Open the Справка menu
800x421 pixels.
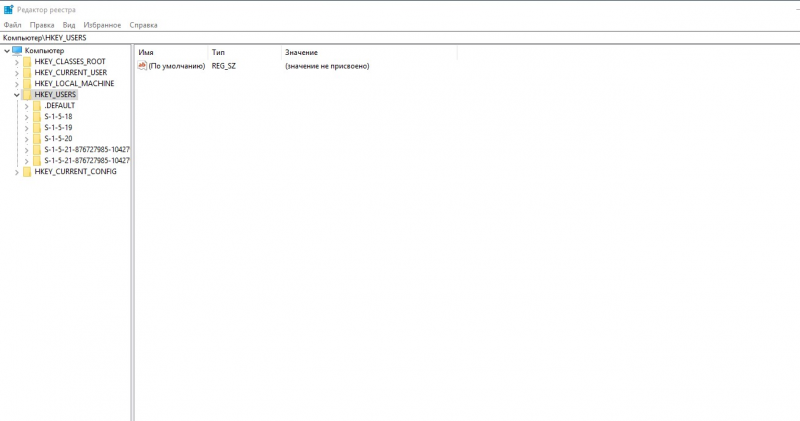(143, 25)
